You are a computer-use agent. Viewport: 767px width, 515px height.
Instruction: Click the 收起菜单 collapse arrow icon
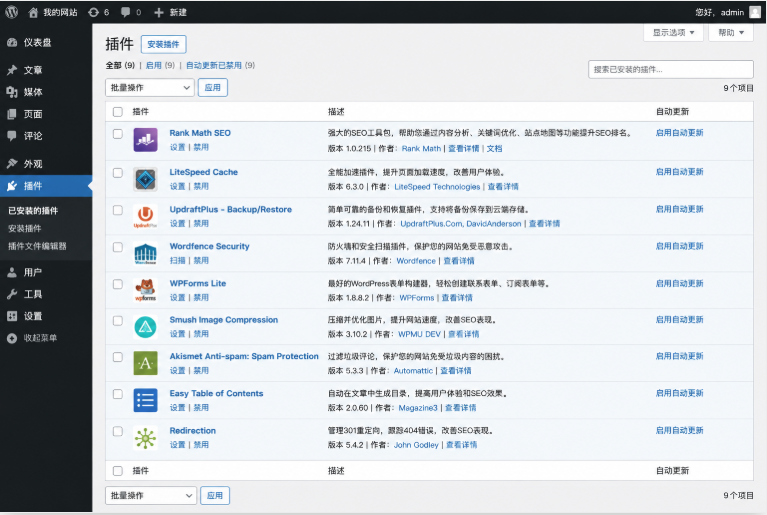click(12, 338)
